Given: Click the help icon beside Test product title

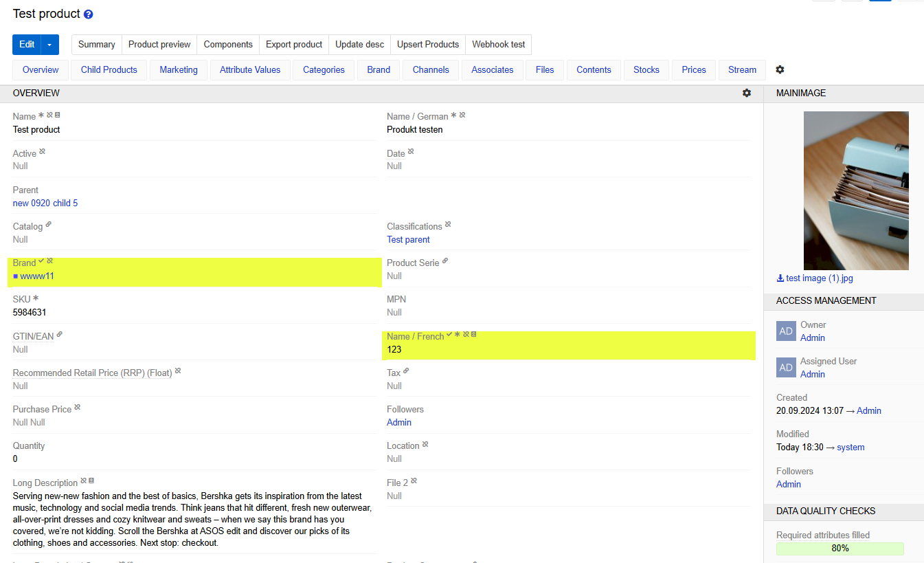Looking at the screenshot, I should (x=88, y=14).
